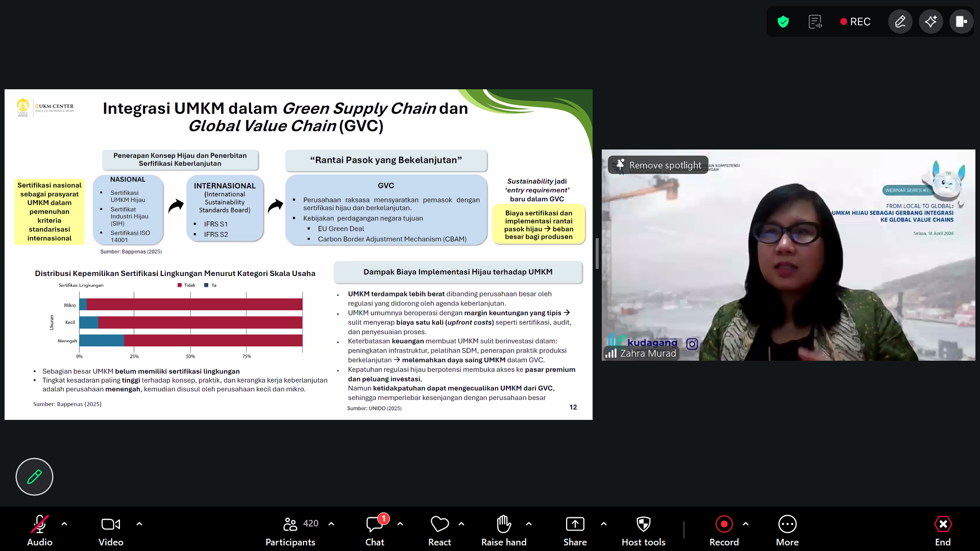Expand the Video options arrow
The height and width of the screenshot is (551, 980).
(x=139, y=523)
